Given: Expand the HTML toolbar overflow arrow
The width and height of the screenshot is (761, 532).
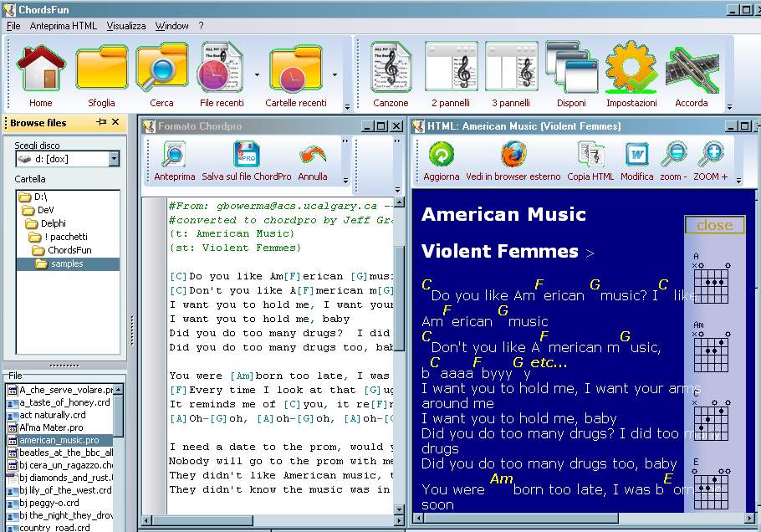Looking at the screenshot, I should click(738, 180).
